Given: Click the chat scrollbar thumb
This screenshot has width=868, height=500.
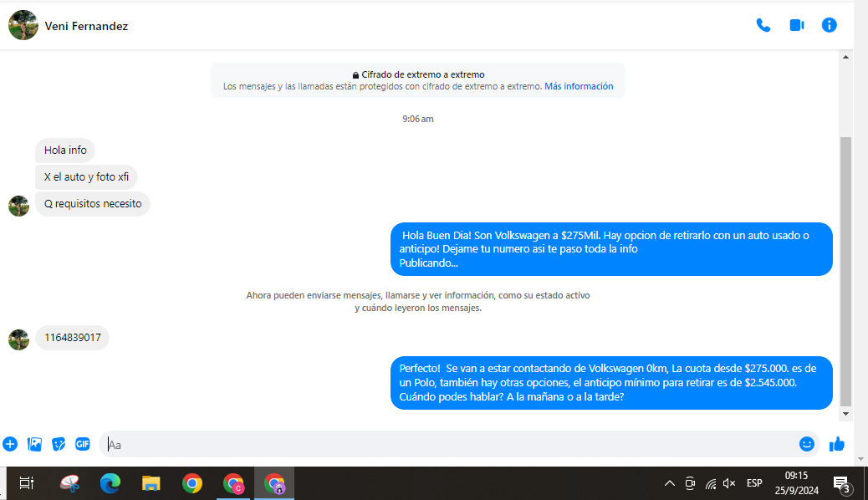Looking at the screenshot, I should pyautogui.click(x=845, y=271).
